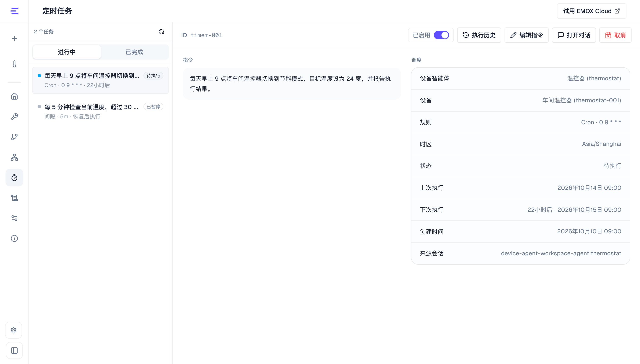Click the 2 个任务 count label

44,31
